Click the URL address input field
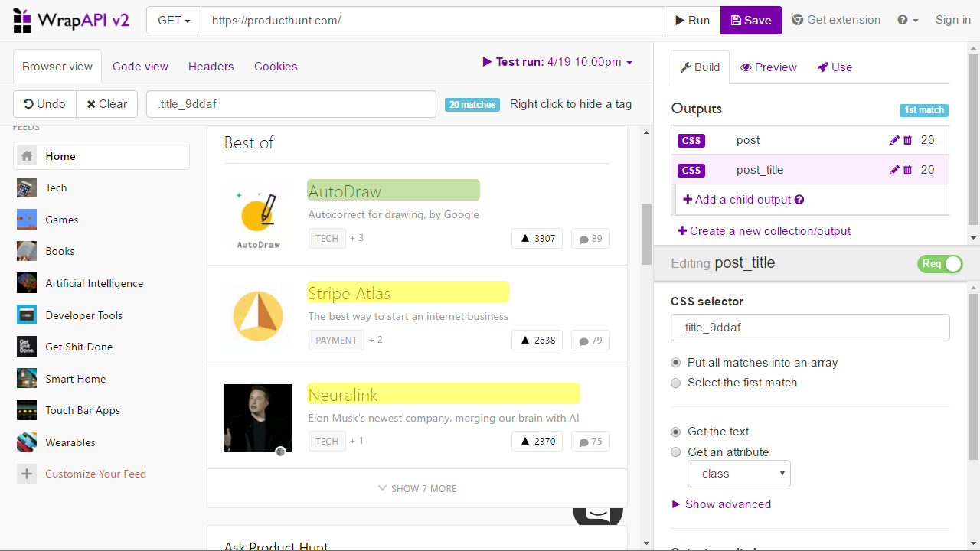The image size is (980, 551). tap(433, 21)
